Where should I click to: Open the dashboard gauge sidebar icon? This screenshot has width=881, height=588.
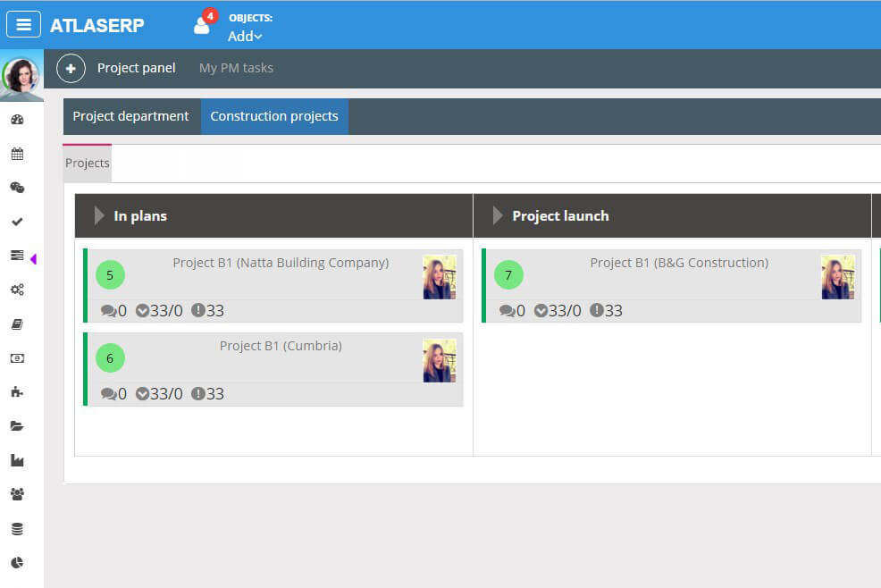pyautogui.click(x=17, y=119)
